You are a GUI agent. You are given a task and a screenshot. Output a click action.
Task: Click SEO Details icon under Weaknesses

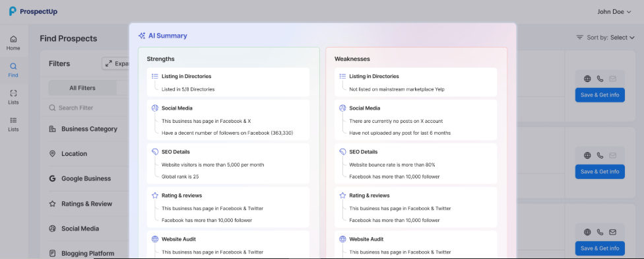click(342, 152)
